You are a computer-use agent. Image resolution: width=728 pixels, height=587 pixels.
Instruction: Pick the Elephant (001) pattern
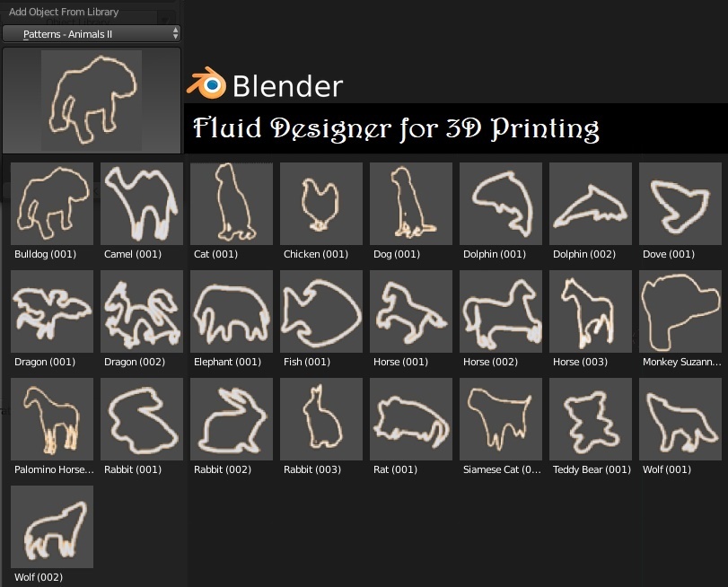[232, 311]
